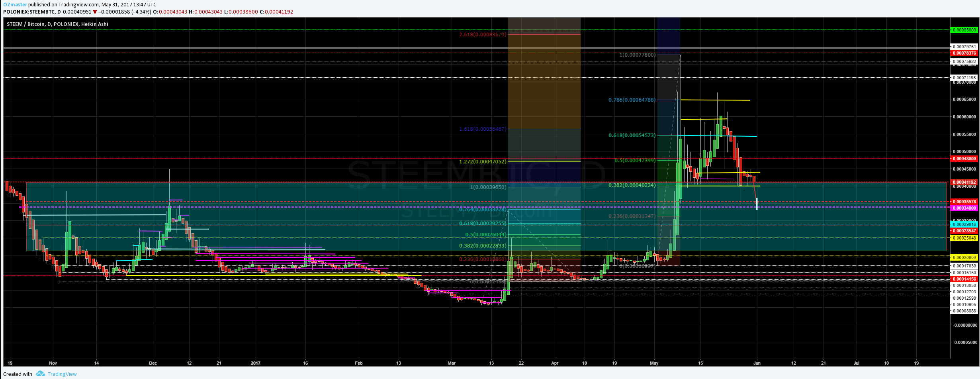Select the open value 0.00043043 in header

(173, 12)
